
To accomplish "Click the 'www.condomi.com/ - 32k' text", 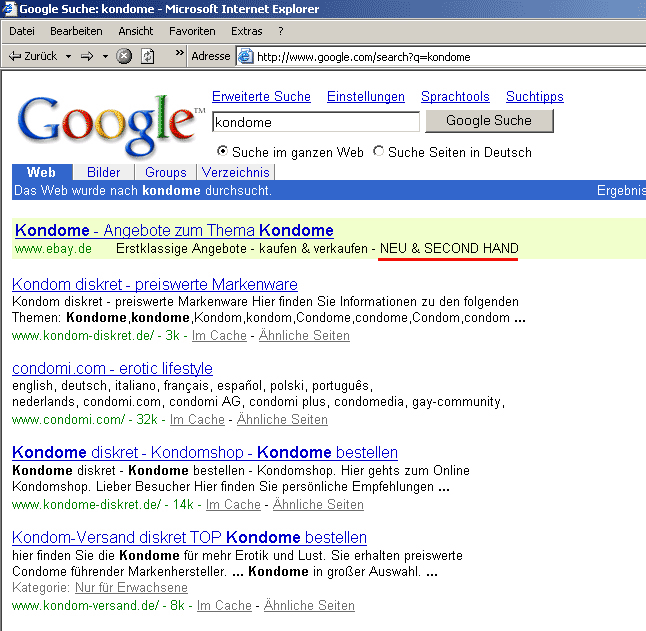I will coord(85,420).
